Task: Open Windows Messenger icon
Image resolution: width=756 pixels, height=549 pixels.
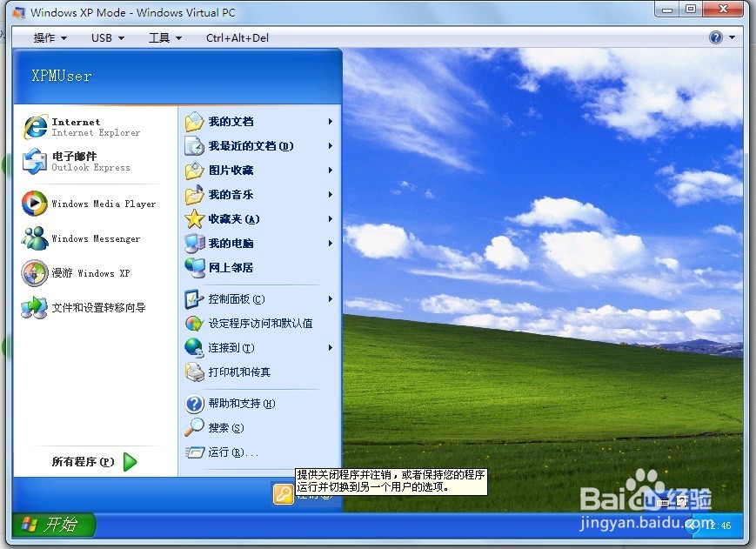Action: [35, 238]
